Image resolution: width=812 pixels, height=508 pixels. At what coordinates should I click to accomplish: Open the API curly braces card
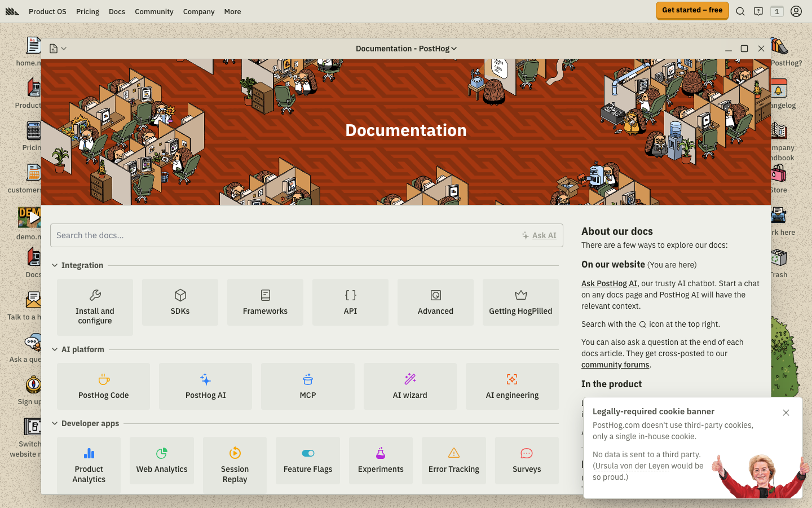[350, 302]
